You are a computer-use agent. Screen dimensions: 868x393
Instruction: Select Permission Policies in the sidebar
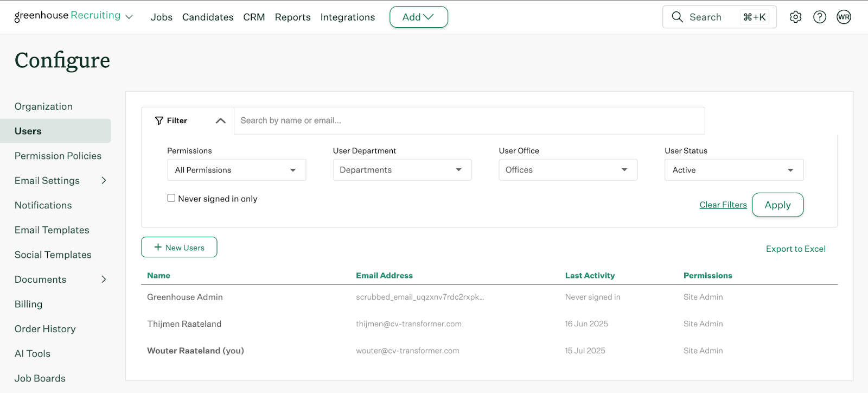[x=58, y=156]
